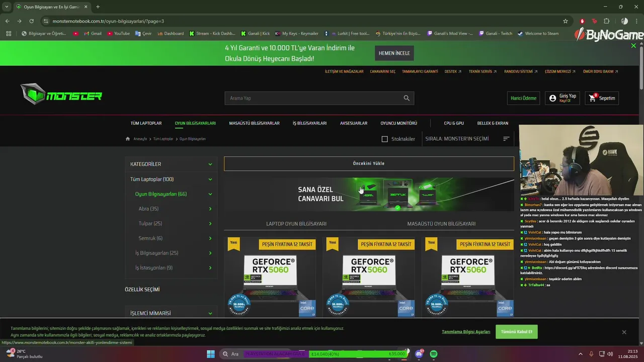644x362 pixels.
Task: Go back in browser history
Action: pos(7,21)
